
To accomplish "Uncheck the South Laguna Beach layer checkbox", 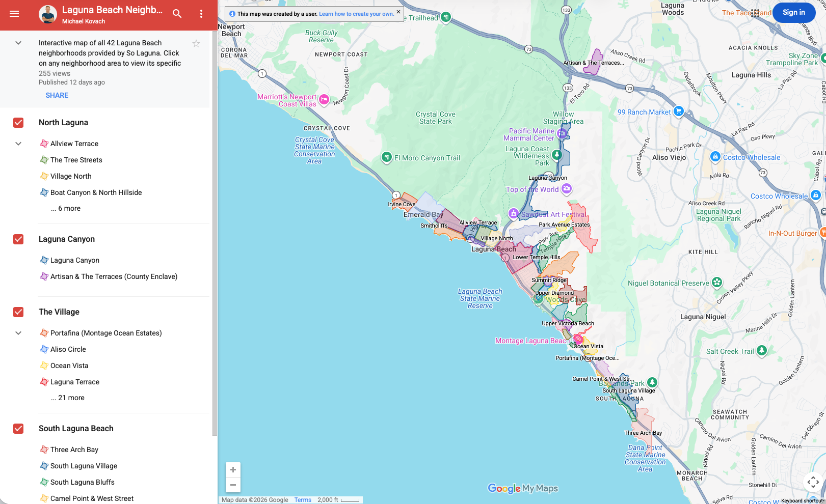I will click(18, 429).
